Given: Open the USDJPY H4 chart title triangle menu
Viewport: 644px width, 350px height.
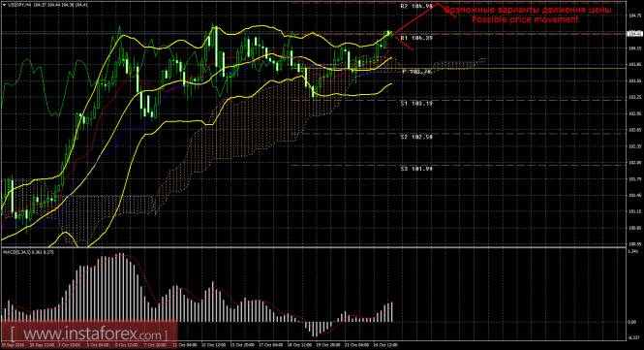Looking at the screenshot, I should [x=4, y=5].
